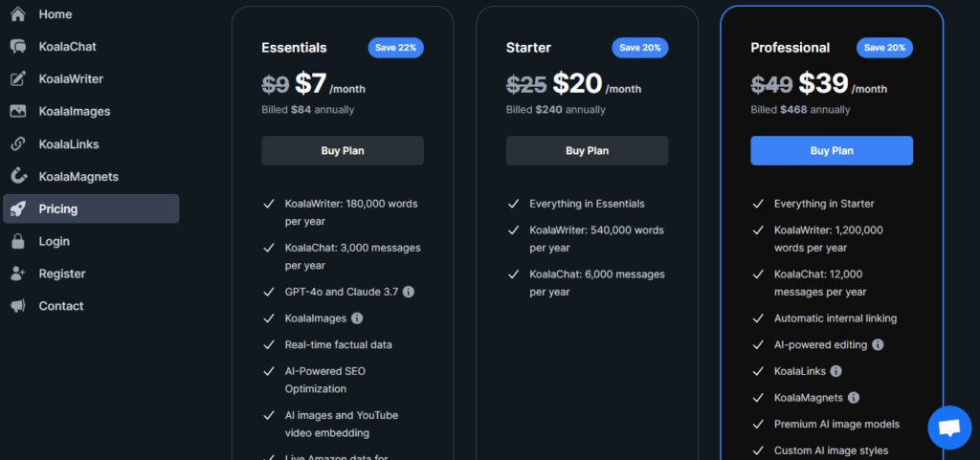Click the KoalaMagnets magnet icon

pyautogui.click(x=17, y=176)
